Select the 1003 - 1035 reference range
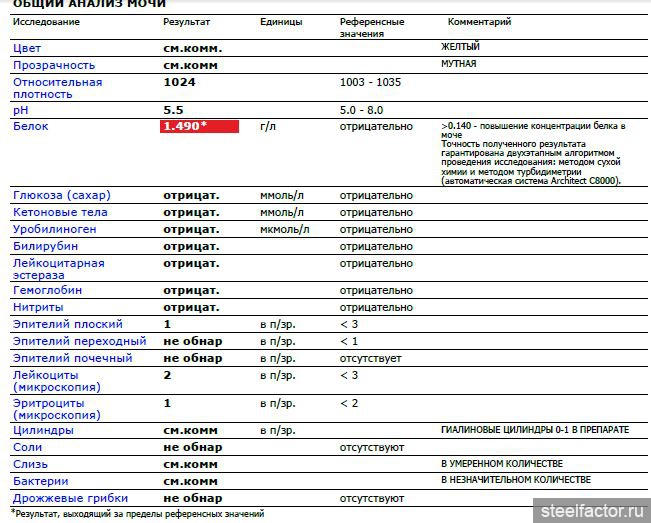The height and width of the screenshot is (523, 651). coord(370,82)
